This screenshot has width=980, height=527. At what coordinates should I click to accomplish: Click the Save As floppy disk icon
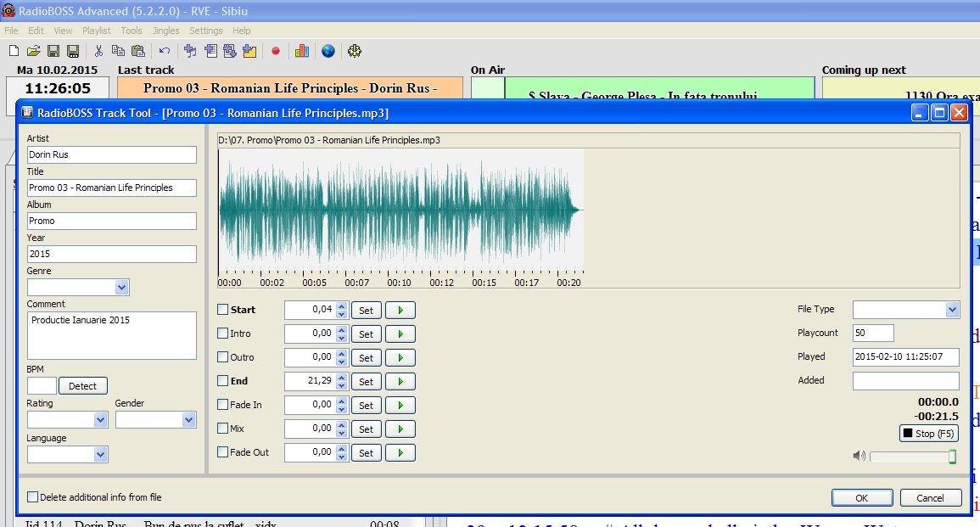(x=73, y=51)
